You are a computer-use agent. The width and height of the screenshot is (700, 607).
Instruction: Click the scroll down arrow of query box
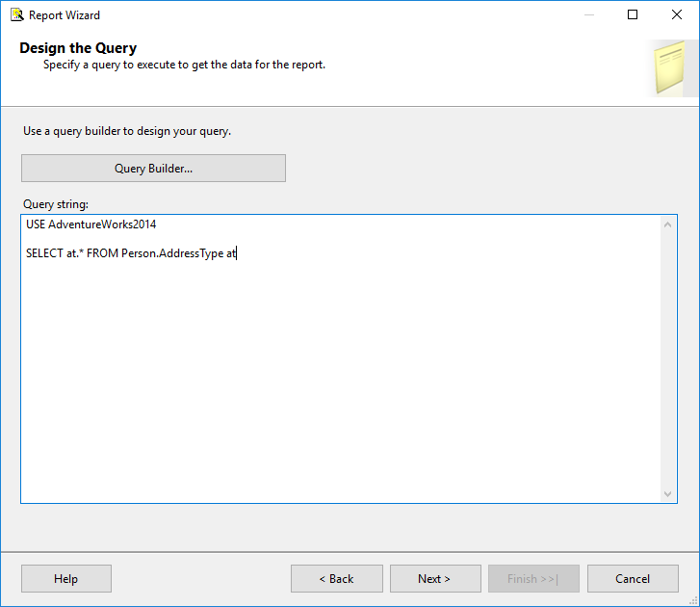click(669, 493)
